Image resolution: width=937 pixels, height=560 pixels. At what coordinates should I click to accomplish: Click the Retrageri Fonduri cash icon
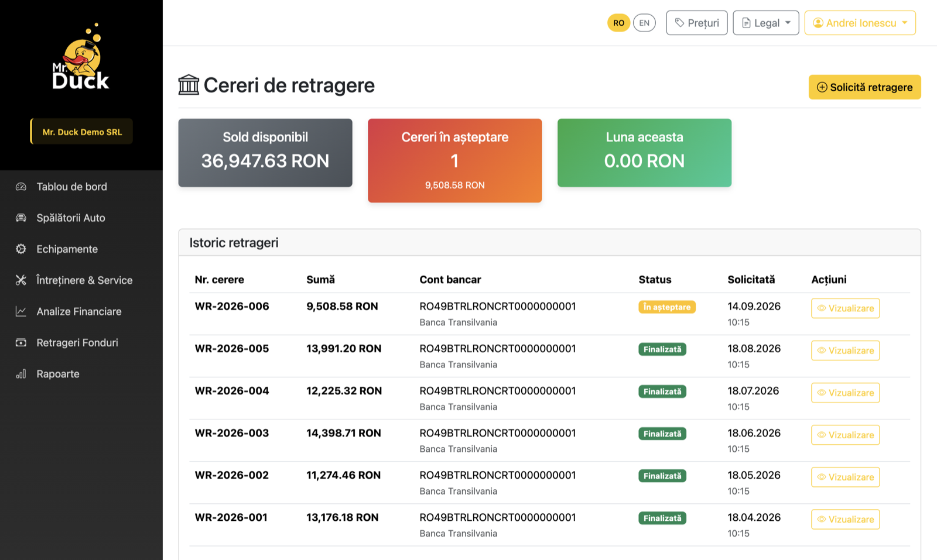21,342
